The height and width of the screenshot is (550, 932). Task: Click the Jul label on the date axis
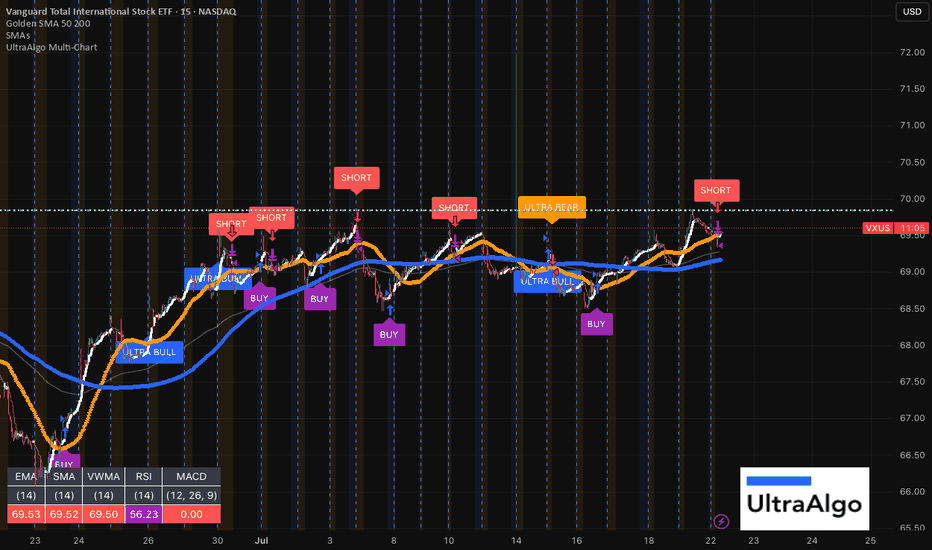[262, 540]
